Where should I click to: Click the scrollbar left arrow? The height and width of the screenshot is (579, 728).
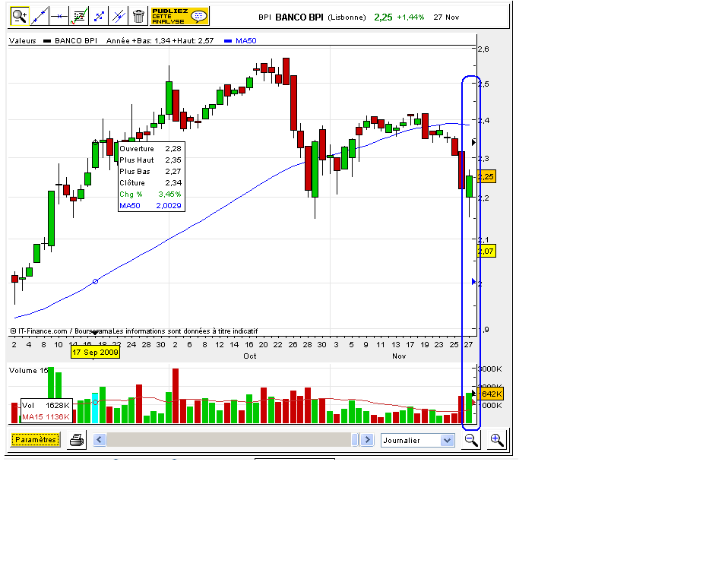point(100,439)
